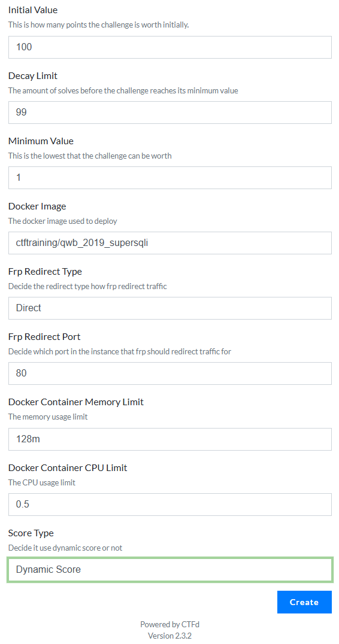Focus the Docker Container Memory Limit field
Screen dimensions: 339x644
click(169, 439)
